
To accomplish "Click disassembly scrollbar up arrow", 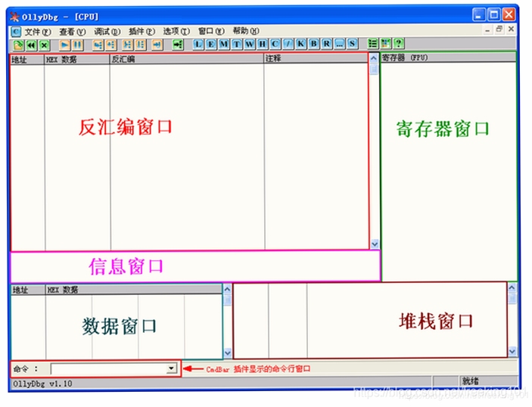I will (374, 58).
